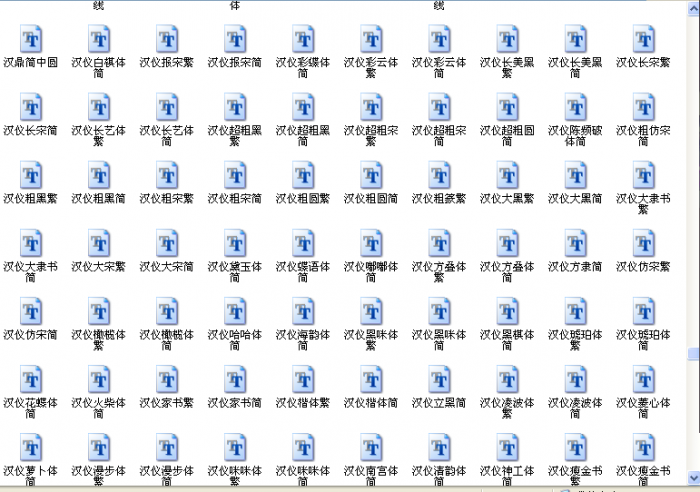Select the 汉仪粗篆繁 font icon
The width and height of the screenshot is (700, 492).
pos(439,175)
